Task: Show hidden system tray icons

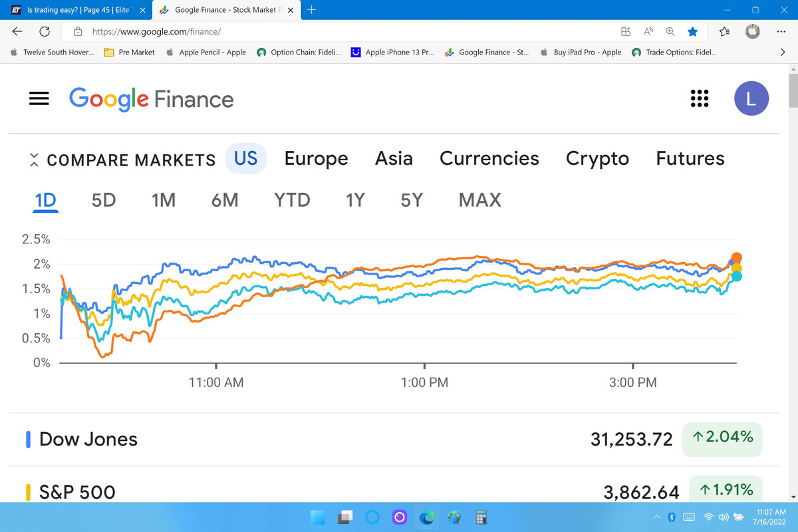Action: coord(657,517)
